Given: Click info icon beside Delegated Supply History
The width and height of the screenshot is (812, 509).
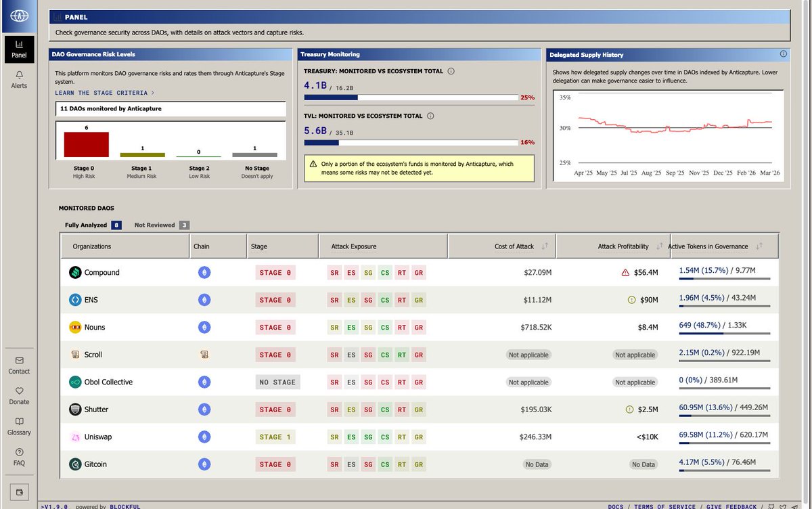Looking at the screenshot, I should (x=783, y=54).
